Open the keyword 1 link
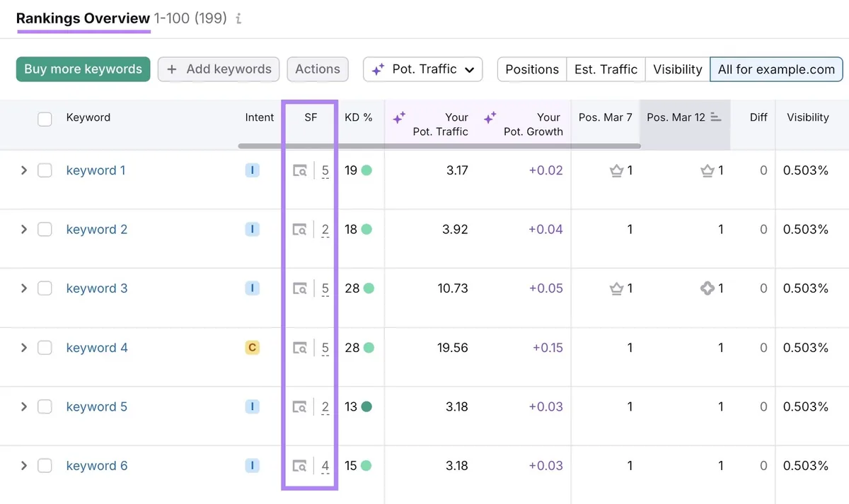The width and height of the screenshot is (849, 504). coord(96,170)
